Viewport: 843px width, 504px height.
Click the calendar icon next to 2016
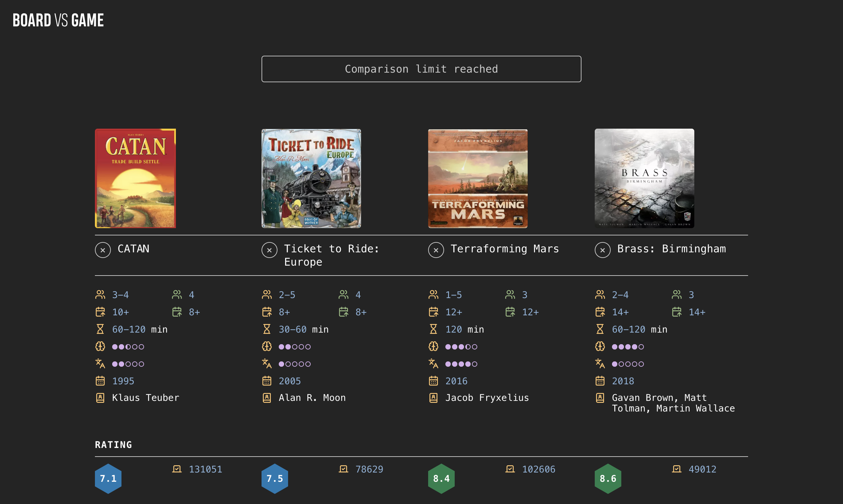433,381
